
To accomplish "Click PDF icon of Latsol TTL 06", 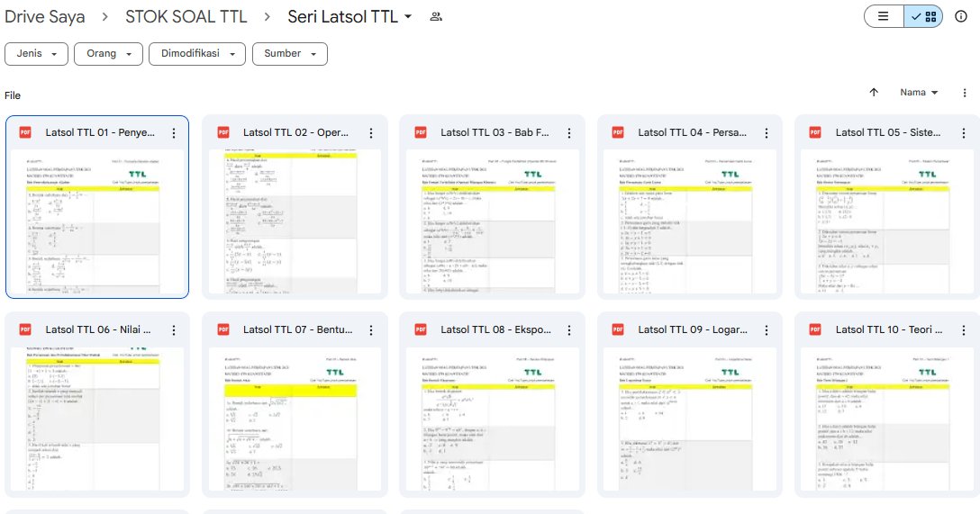I will (x=25, y=329).
